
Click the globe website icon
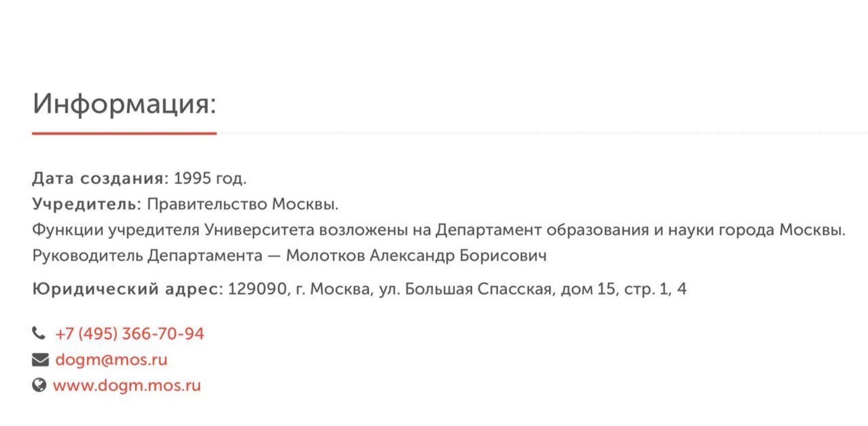[39, 385]
